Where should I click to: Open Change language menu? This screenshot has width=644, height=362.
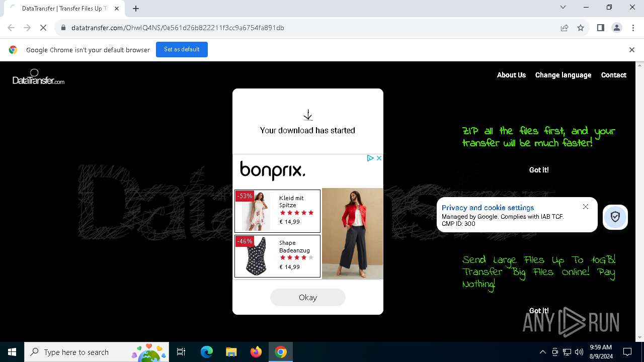click(563, 75)
